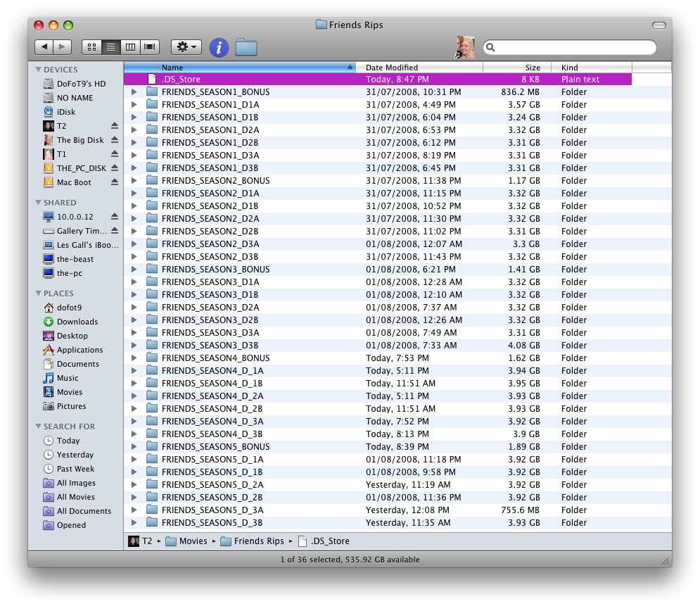Go to dofot9 home folder
Viewport: 700px width, 606px height.
pyautogui.click(x=63, y=308)
